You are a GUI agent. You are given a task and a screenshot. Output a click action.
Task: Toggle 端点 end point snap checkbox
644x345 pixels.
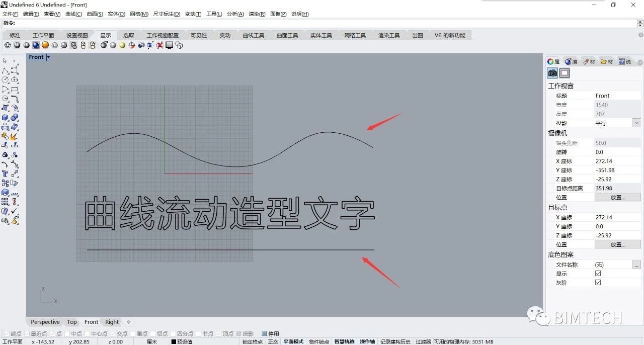pos(7,334)
